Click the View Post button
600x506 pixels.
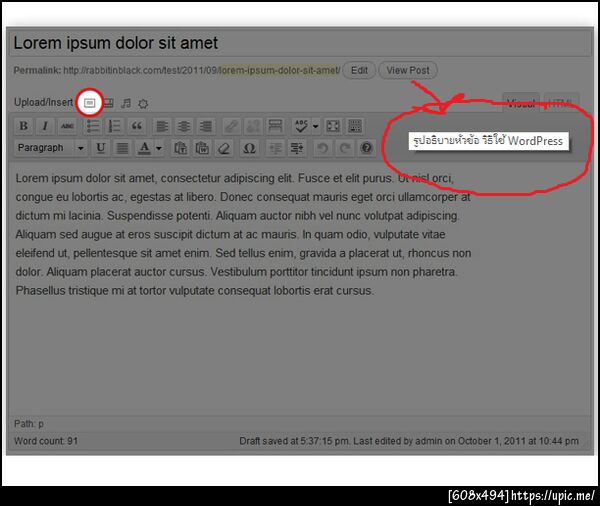pos(408,70)
